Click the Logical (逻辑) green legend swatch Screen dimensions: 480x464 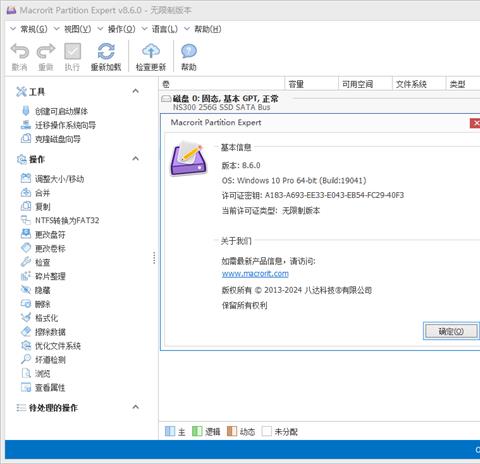pyautogui.click(x=197, y=431)
